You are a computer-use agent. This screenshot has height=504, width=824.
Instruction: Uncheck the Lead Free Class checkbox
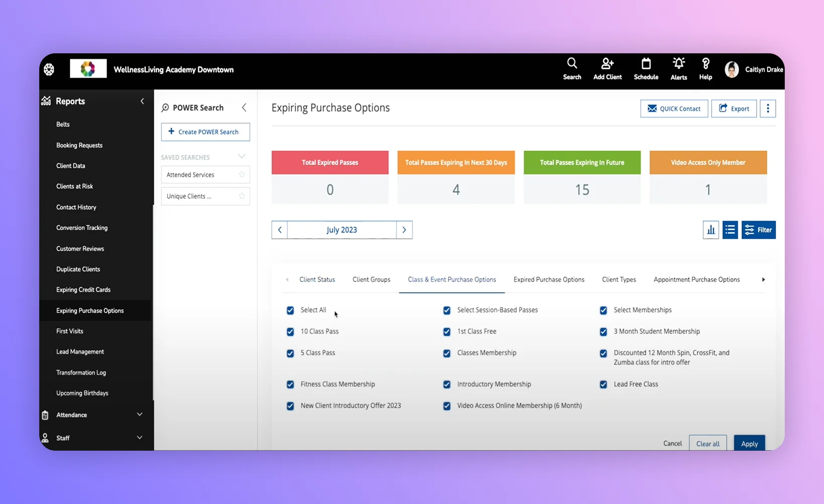point(603,385)
